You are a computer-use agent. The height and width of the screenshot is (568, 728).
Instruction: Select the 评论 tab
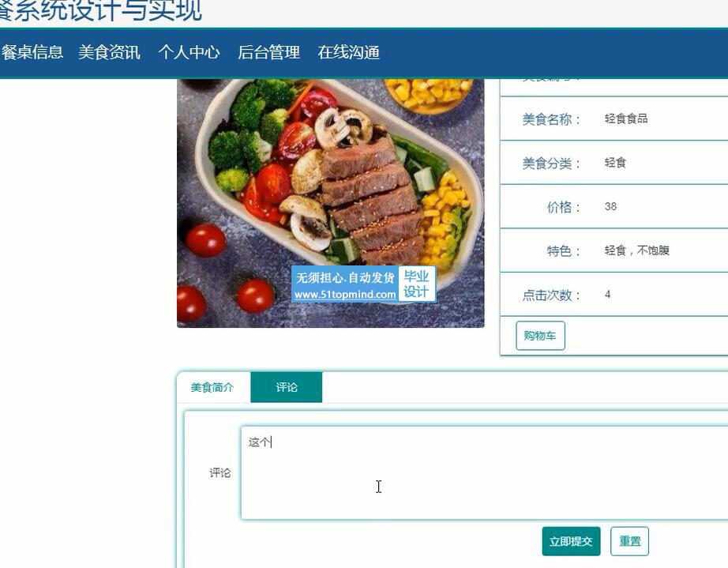(x=287, y=387)
